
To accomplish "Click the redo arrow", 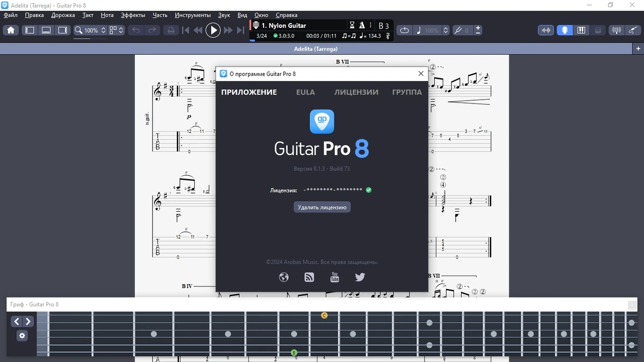I will pyautogui.click(x=152, y=31).
